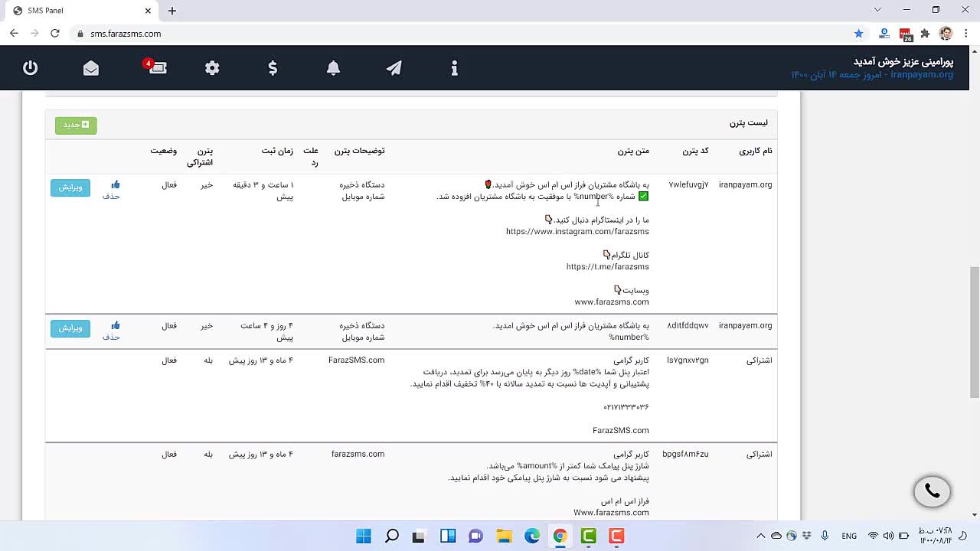Click edit button for first pattern row
The height and width of the screenshot is (551, 980).
70,187
